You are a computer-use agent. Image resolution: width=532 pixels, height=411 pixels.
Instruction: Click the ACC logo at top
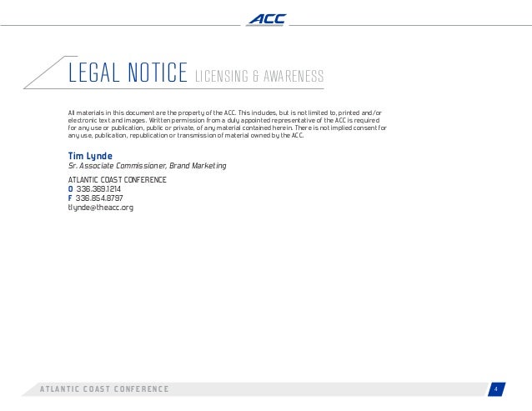pos(267,20)
